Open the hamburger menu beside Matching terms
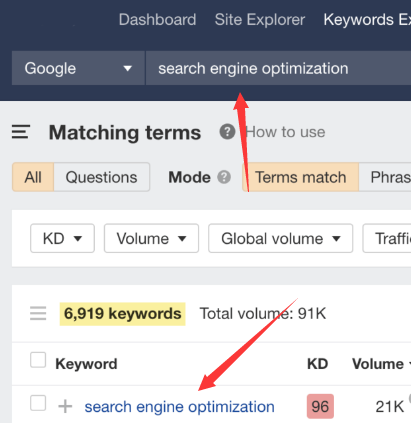411x423 pixels. point(21,132)
